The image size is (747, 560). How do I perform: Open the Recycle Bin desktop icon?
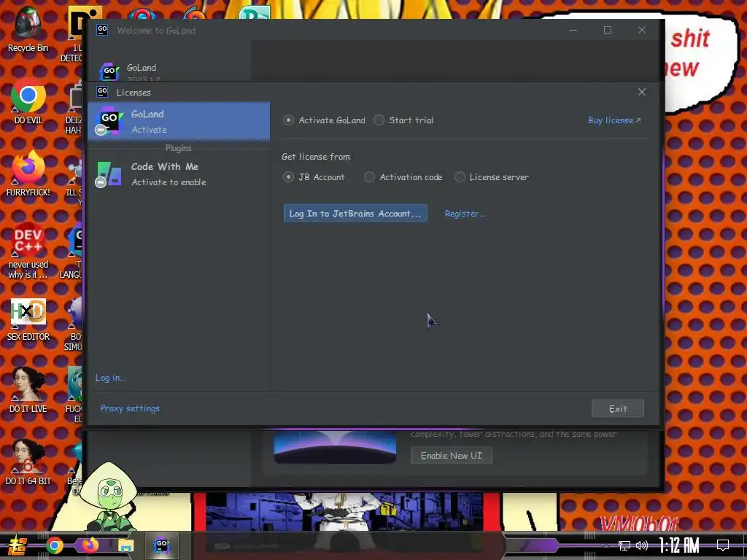pos(28,29)
